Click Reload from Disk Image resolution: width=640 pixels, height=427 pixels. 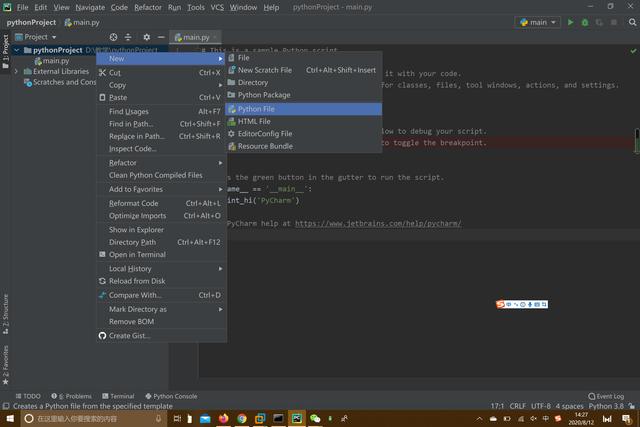(x=161, y=281)
